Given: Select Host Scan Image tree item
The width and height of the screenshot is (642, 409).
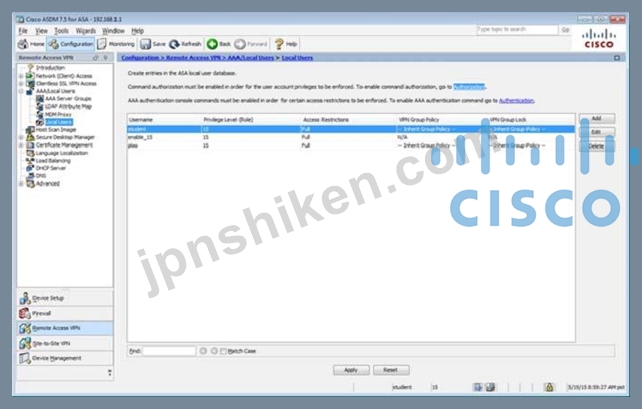Looking at the screenshot, I should tap(56, 129).
